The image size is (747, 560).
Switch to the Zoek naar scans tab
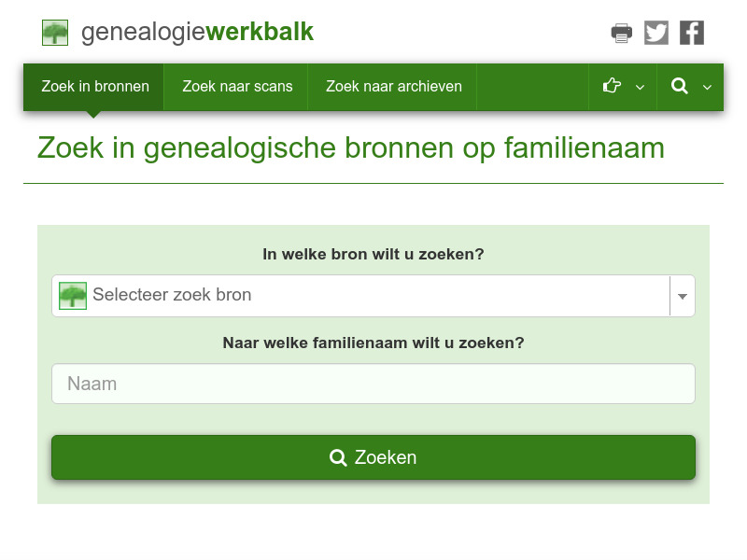(237, 86)
